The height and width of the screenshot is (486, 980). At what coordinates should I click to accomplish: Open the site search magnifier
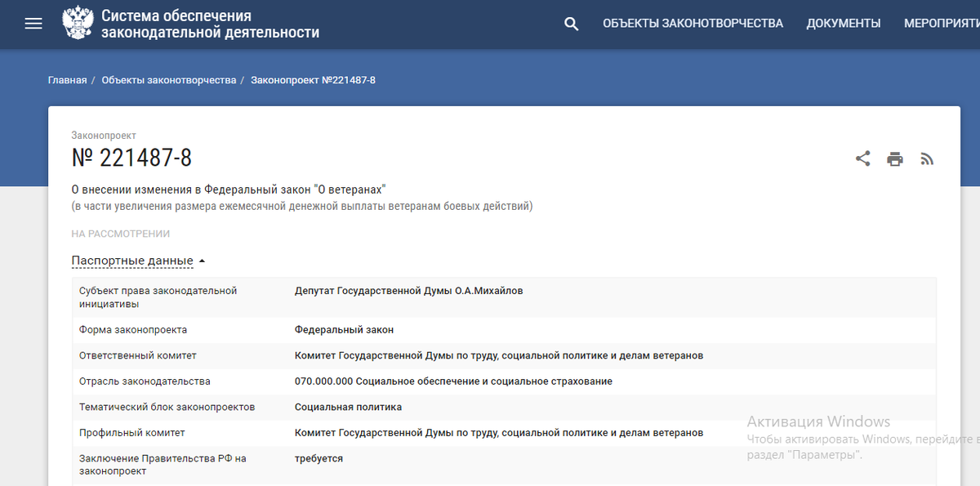pos(572,24)
